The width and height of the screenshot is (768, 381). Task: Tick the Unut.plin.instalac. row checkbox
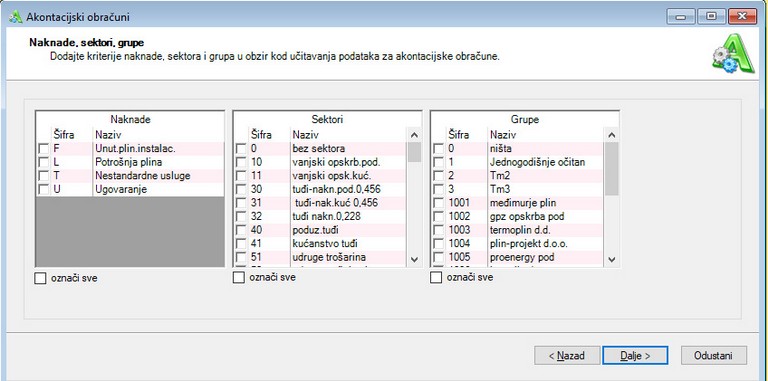coord(44,148)
